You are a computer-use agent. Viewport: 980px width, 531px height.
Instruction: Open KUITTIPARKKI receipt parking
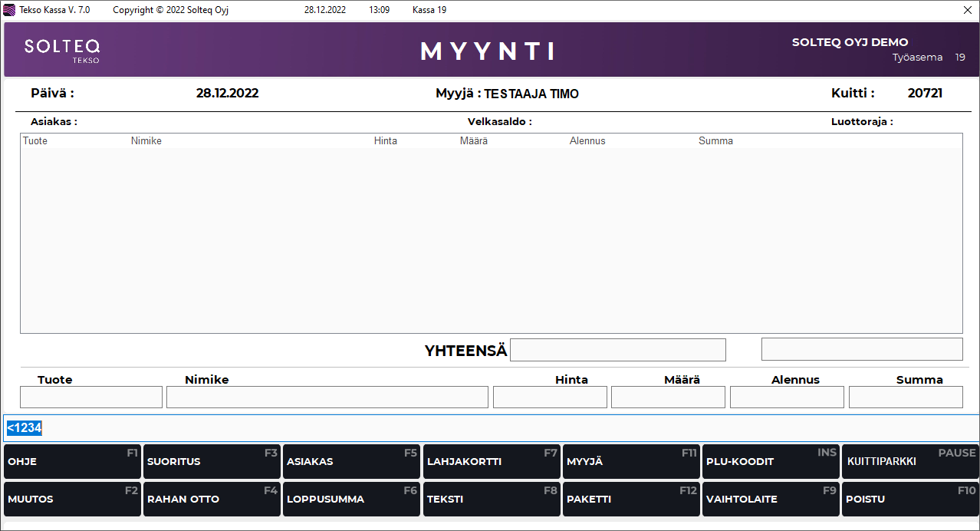tap(910, 461)
